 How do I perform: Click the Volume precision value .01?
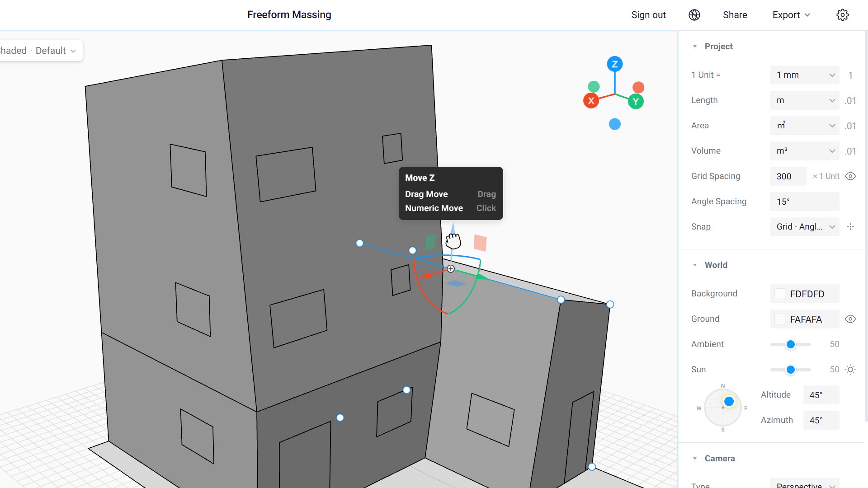850,151
